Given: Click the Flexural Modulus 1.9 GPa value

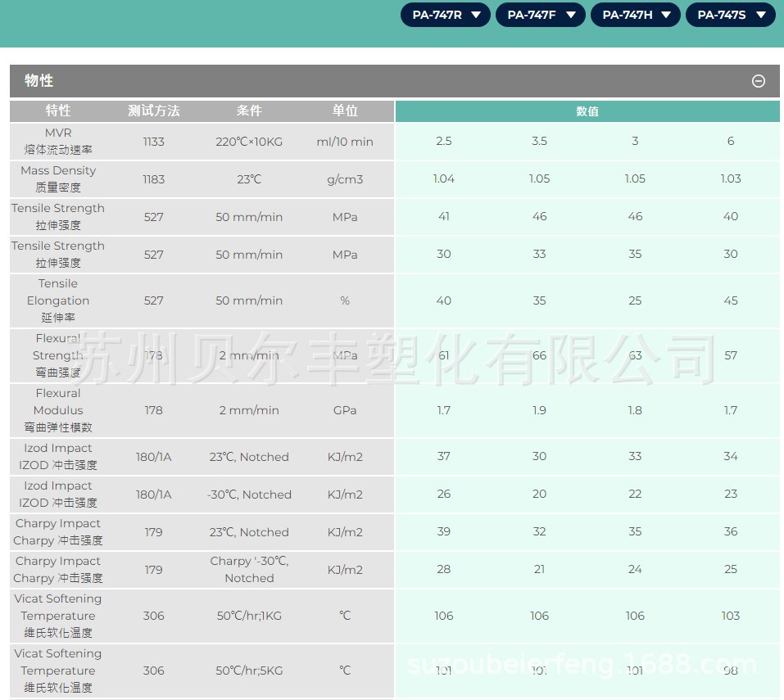Looking at the screenshot, I should click(539, 410).
